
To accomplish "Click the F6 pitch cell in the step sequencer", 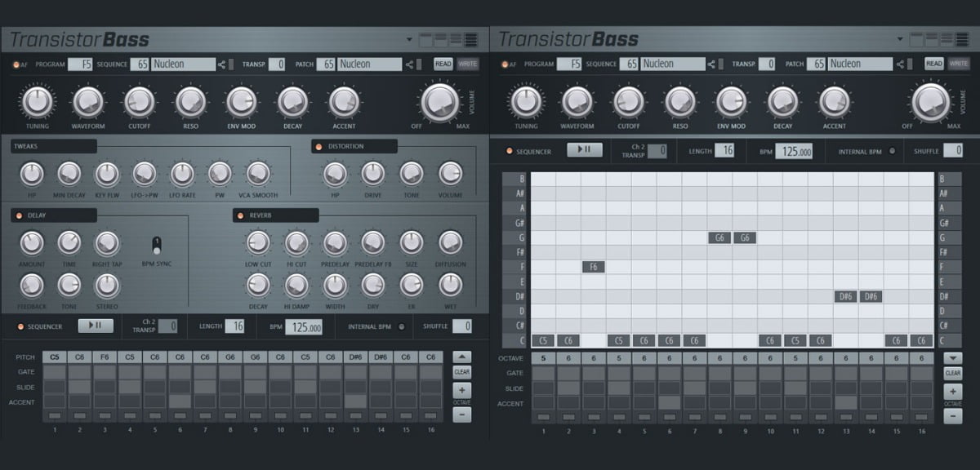I will coord(105,357).
